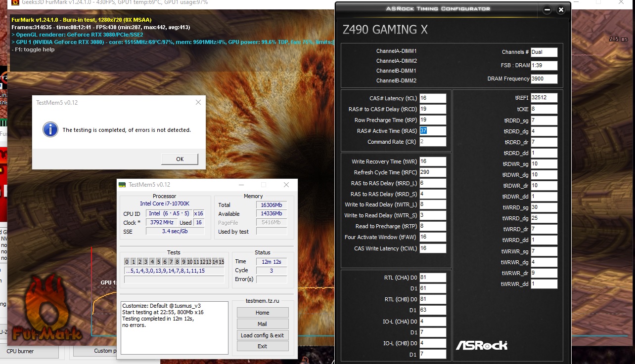The height and width of the screenshot is (364, 635).
Task: Click the DRAM Frequency field
Action: pyautogui.click(x=544, y=79)
